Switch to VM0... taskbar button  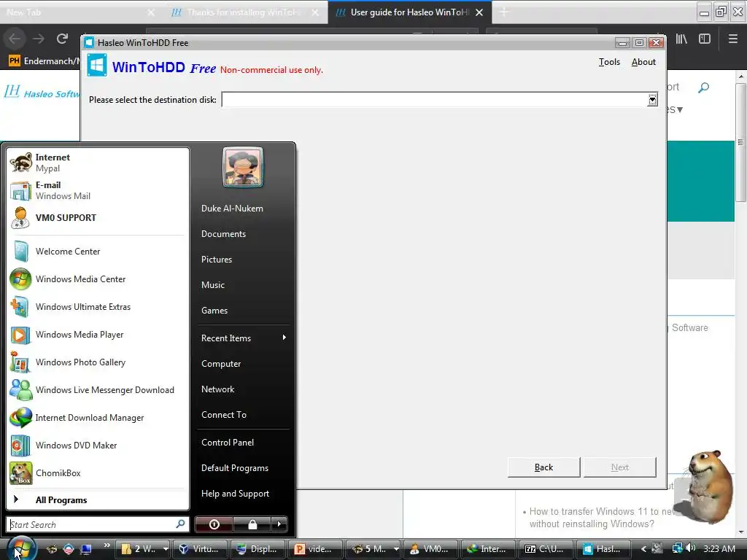click(430, 548)
